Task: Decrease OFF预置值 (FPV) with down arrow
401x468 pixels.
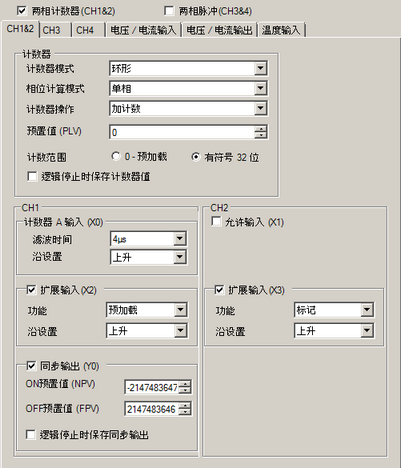Action: point(185,412)
